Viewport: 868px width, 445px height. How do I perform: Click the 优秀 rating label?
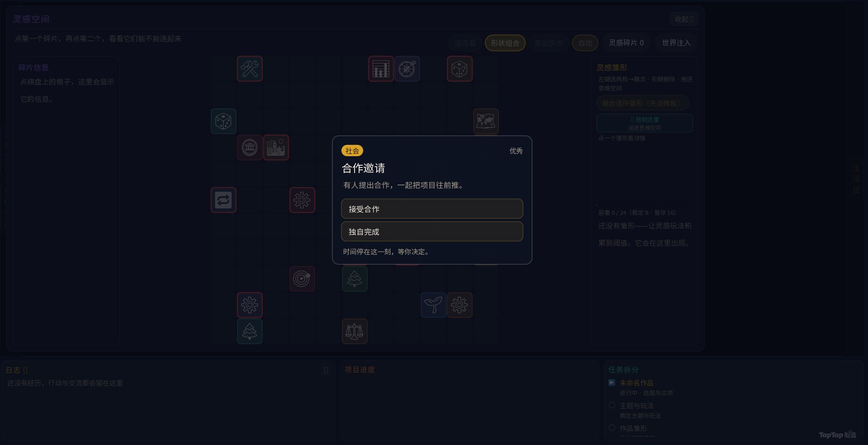coord(516,151)
